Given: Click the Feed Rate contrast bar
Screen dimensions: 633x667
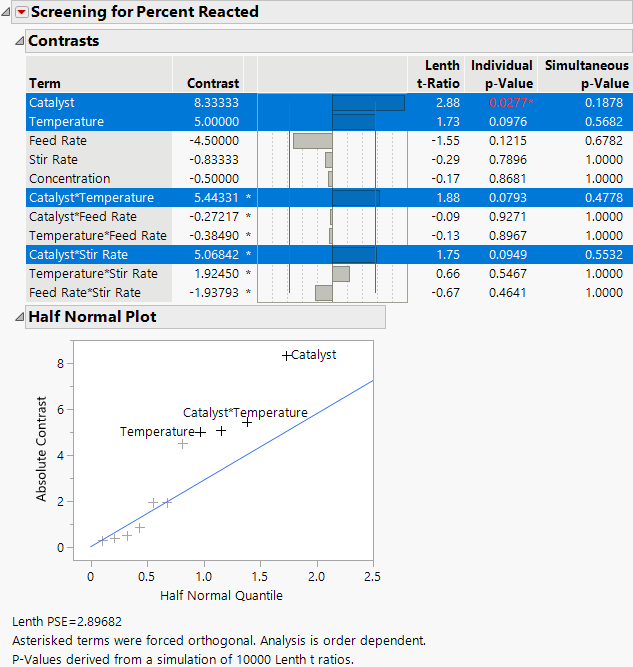Looking at the screenshot, I should tap(312, 141).
